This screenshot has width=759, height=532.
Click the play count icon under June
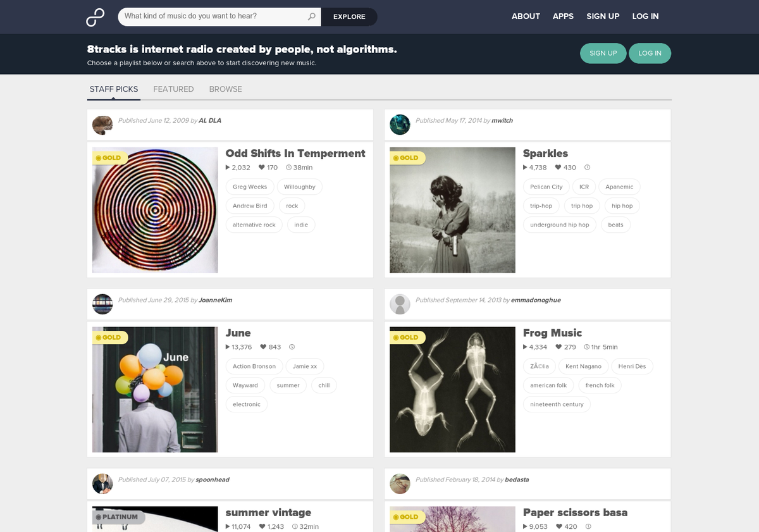point(228,347)
